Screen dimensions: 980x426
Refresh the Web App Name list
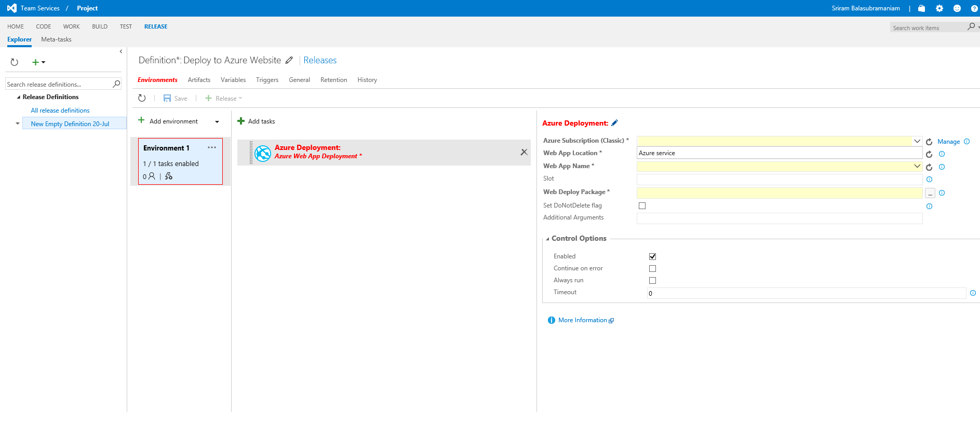point(929,167)
